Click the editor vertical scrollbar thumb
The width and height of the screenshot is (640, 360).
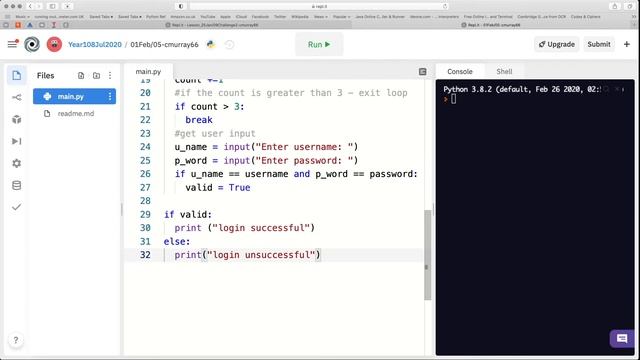point(427,255)
